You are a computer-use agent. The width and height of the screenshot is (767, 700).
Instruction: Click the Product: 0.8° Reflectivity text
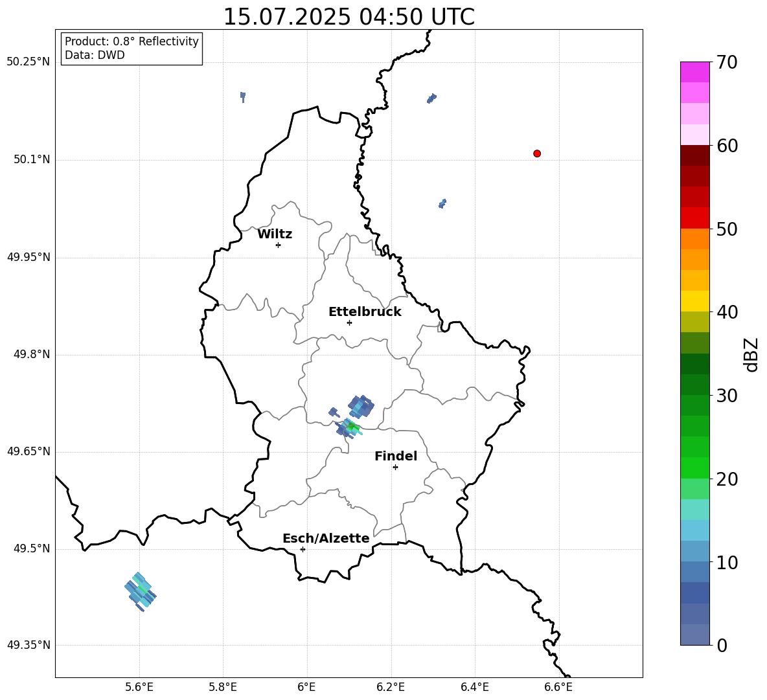[132, 41]
